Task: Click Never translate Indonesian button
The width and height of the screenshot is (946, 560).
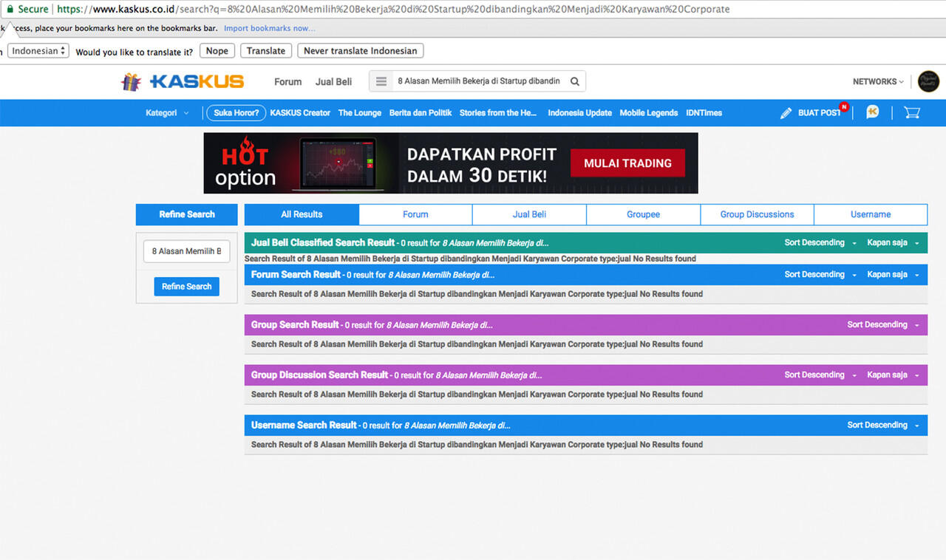Action: [x=361, y=51]
